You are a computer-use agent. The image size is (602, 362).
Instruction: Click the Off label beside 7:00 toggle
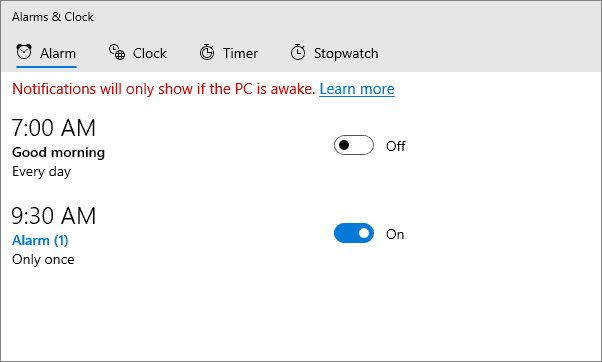tap(395, 146)
